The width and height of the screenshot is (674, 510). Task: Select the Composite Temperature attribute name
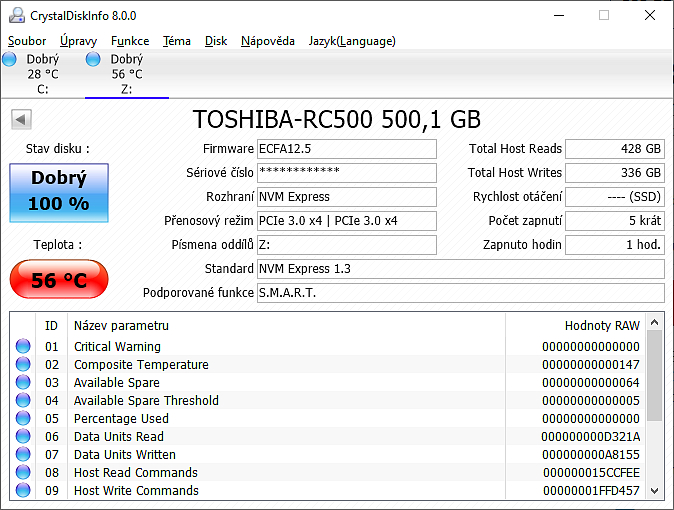tap(141, 364)
